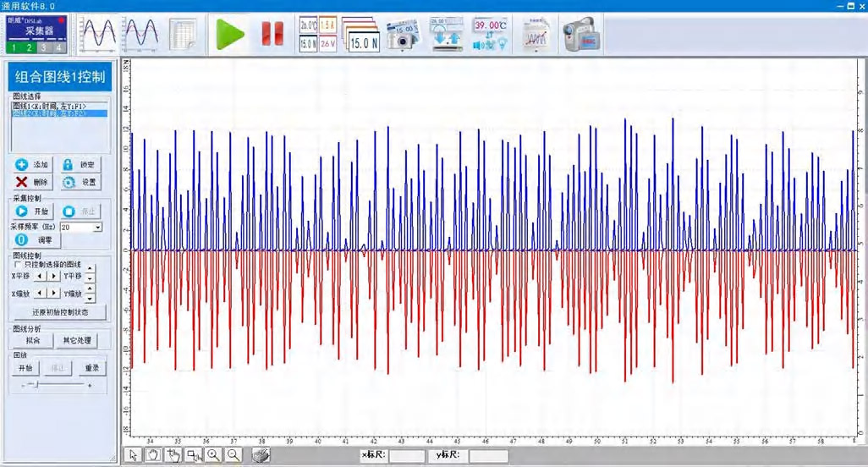This screenshot has width=868, height=467.
Task: Click the zoom in magnifier tool
Action: tap(214, 455)
